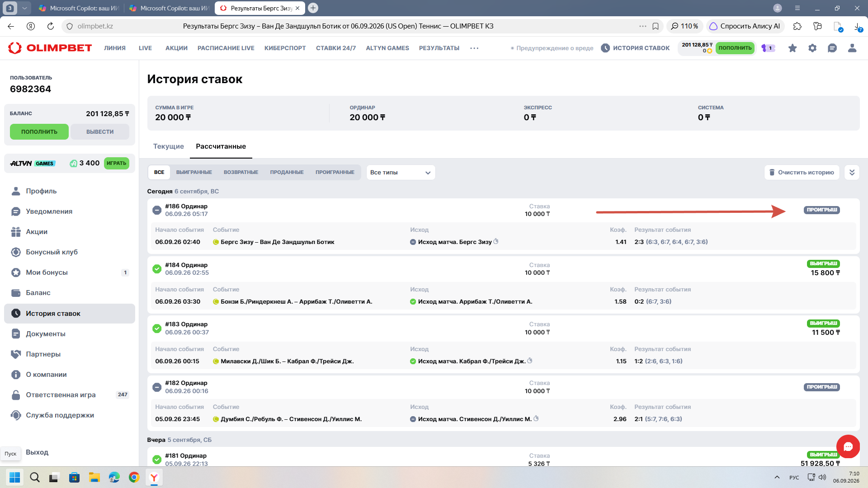Image resolution: width=868 pixels, height=488 pixels.
Task: Select the ВЫИГРАННЫЕ filter tab
Action: [194, 172]
